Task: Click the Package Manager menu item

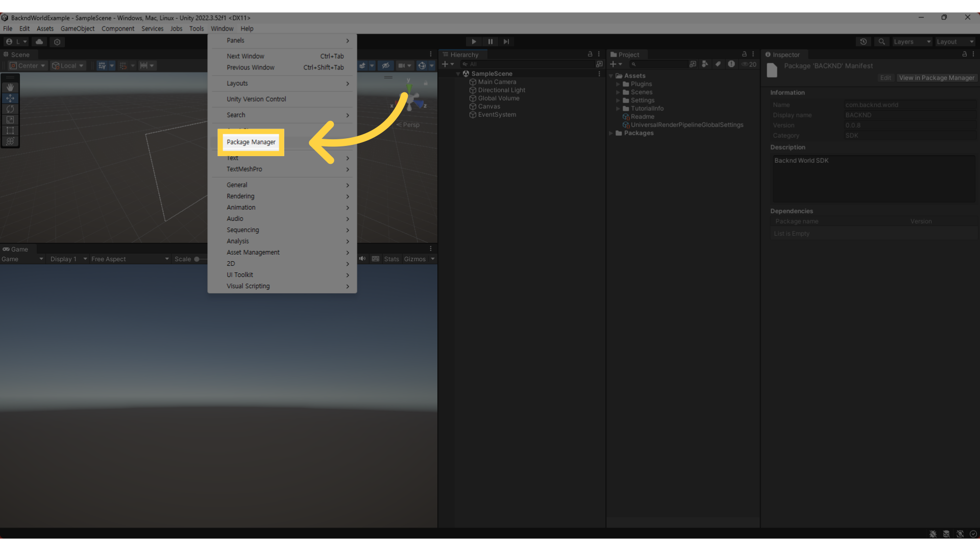Action: pos(251,142)
